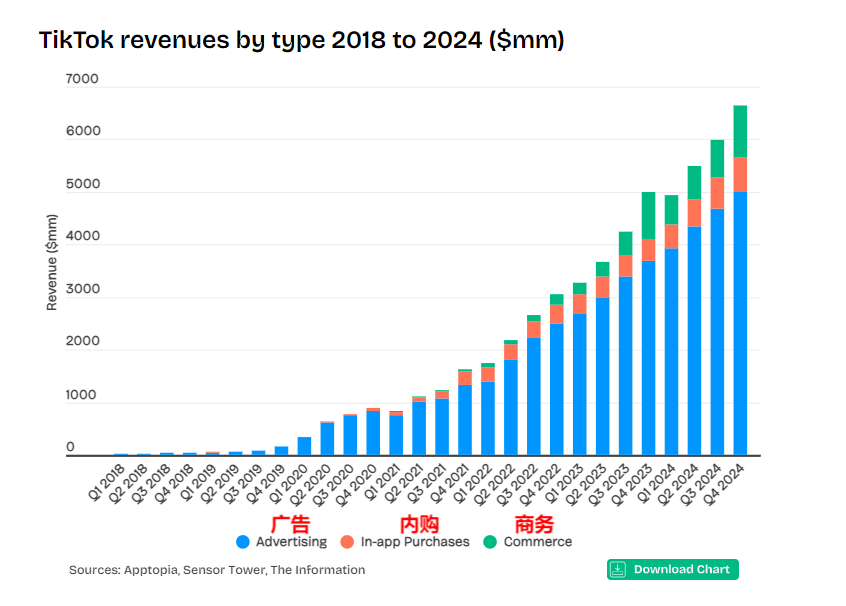Toggle the Advertising series via its legend label
The height and width of the screenshot is (606, 846).
pos(291,542)
